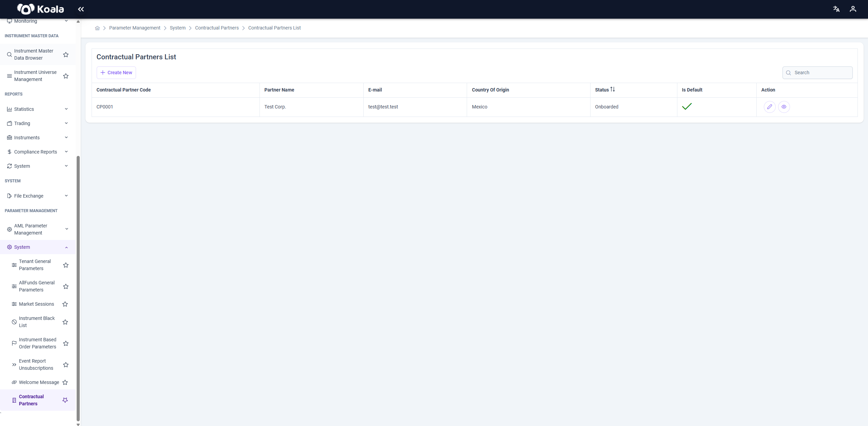Expand AML Parameter Management chevron
Image resolution: width=868 pixels, height=426 pixels.
tap(66, 229)
